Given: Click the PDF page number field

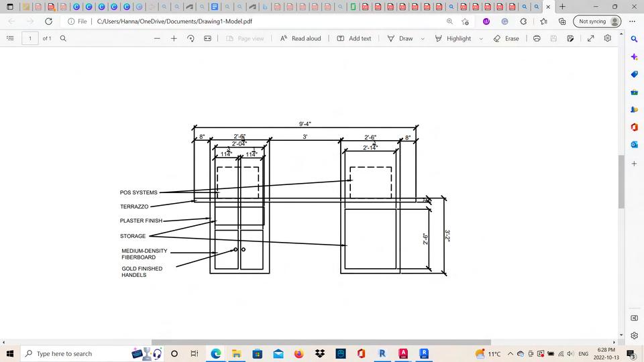Looking at the screenshot, I should point(30,38).
